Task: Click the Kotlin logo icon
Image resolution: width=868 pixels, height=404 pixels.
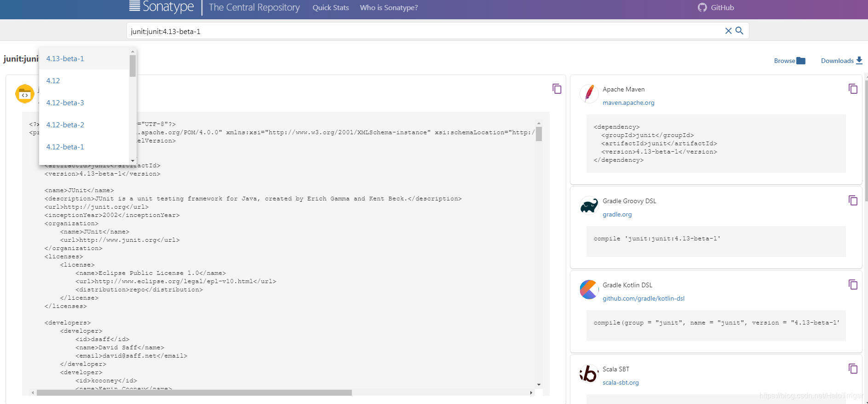Action: tap(589, 290)
